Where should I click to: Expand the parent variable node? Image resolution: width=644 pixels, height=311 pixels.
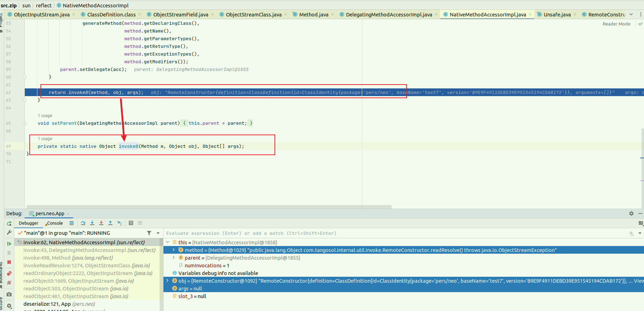[x=174, y=258]
